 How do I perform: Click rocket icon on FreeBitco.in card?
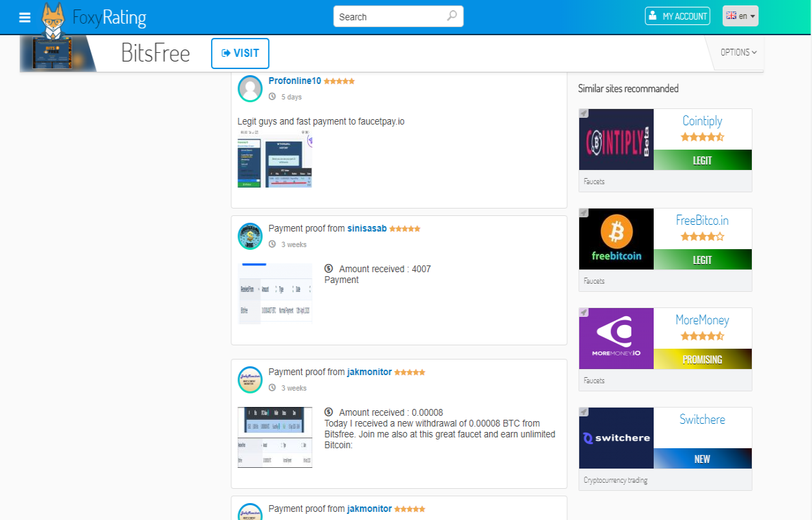(x=584, y=213)
